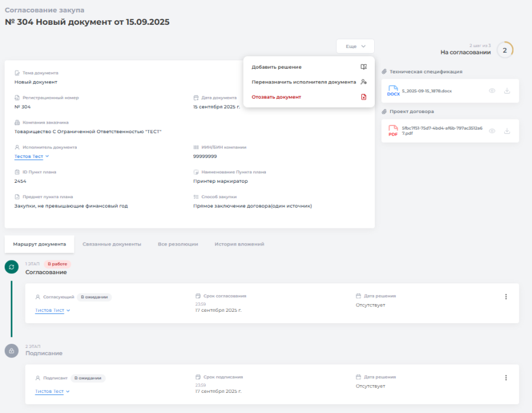Click the PDF file type icon

pos(393,131)
